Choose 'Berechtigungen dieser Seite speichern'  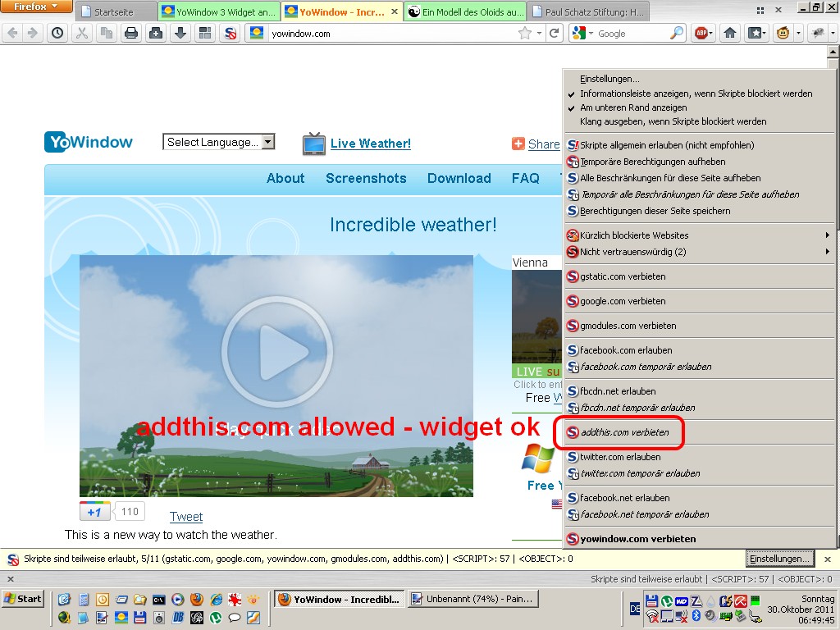tap(700, 211)
